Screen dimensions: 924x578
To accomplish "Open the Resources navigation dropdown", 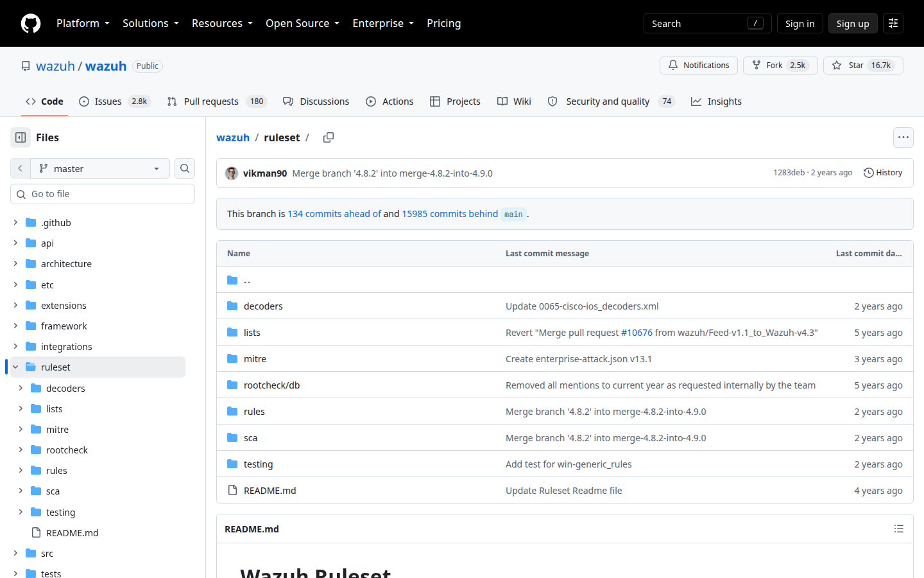I will pyautogui.click(x=222, y=23).
